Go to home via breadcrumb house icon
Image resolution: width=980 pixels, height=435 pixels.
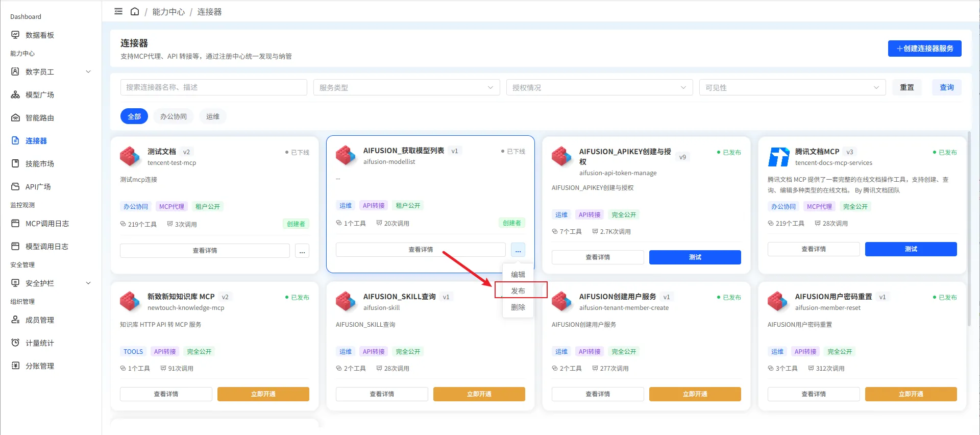(135, 11)
